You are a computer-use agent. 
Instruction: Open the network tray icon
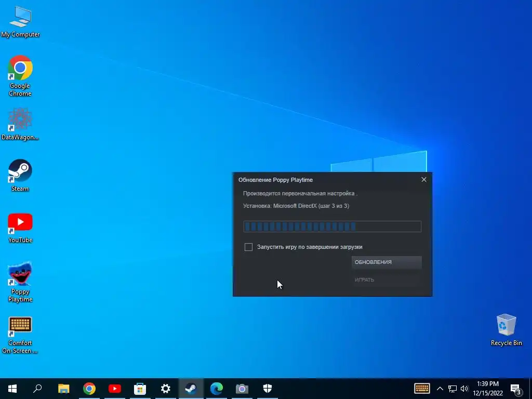point(453,389)
